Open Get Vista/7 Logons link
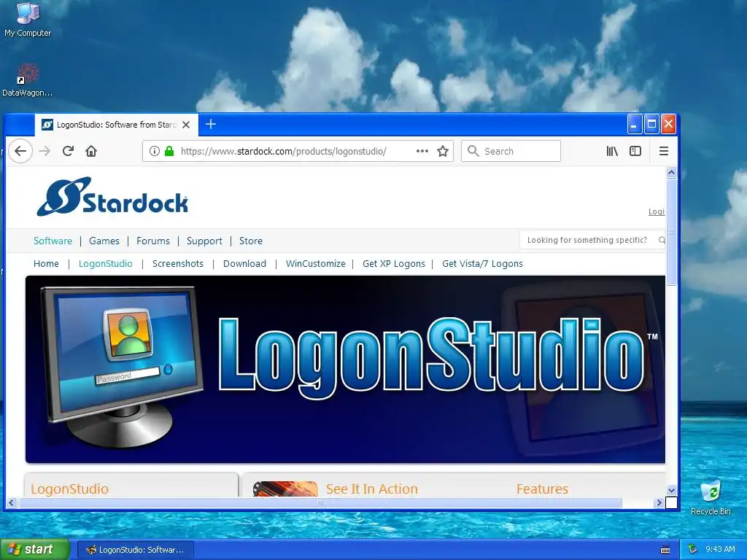 click(482, 264)
